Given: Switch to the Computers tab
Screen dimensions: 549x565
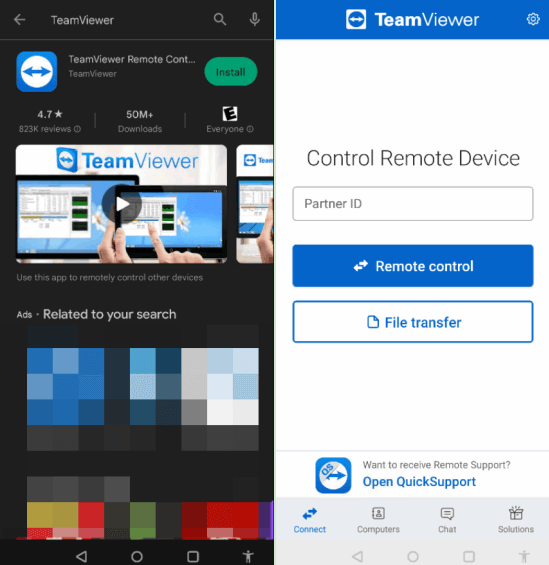Looking at the screenshot, I should pyautogui.click(x=378, y=520).
